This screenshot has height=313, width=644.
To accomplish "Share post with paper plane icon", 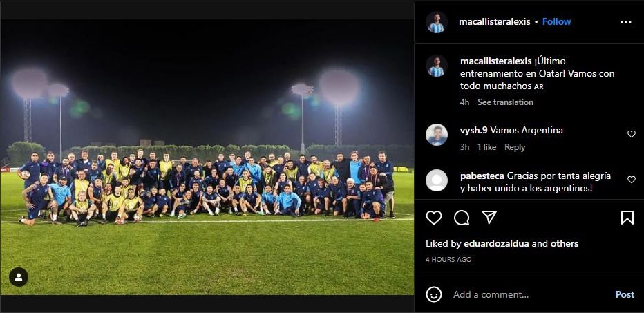I will point(489,217).
